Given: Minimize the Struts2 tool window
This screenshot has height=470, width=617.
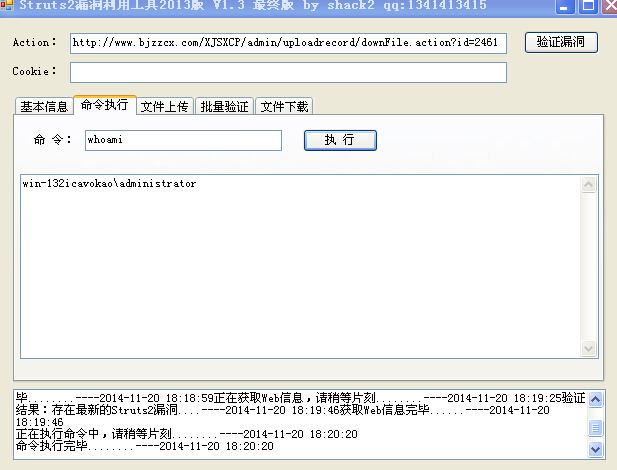Looking at the screenshot, I should (x=564, y=6).
